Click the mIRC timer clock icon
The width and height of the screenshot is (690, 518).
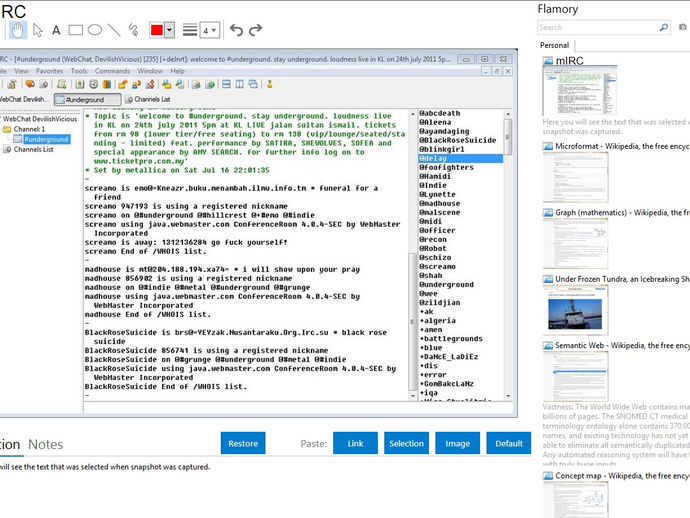pyautogui.click(x=94, y=84)
